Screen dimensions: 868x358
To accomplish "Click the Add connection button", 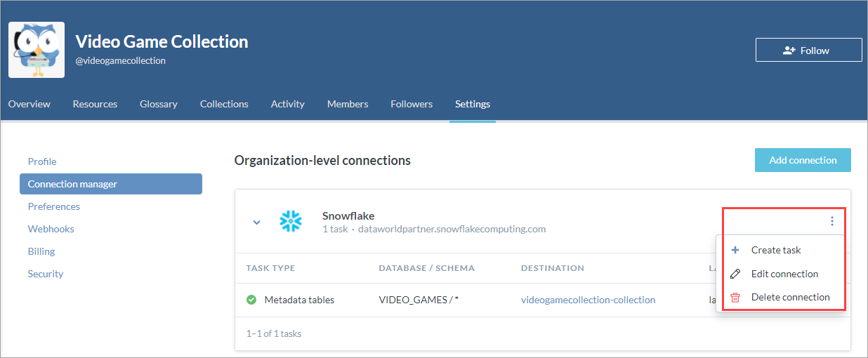I will [803, 160].
